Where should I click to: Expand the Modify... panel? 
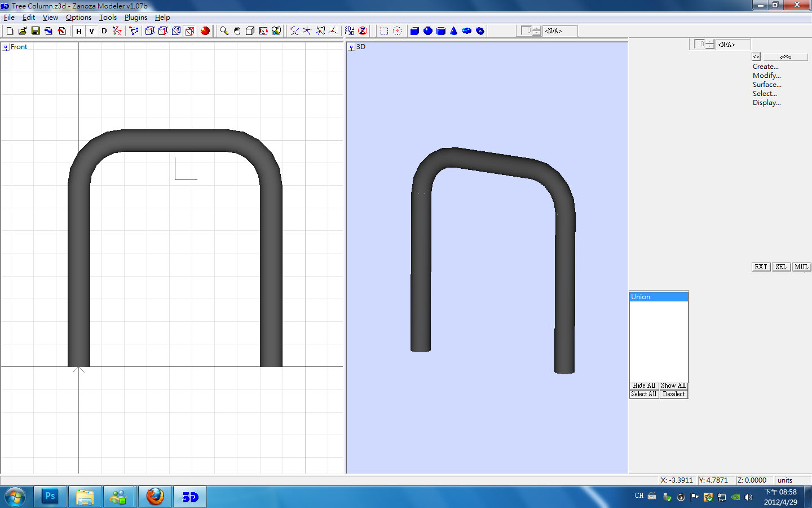pos(766,76)
